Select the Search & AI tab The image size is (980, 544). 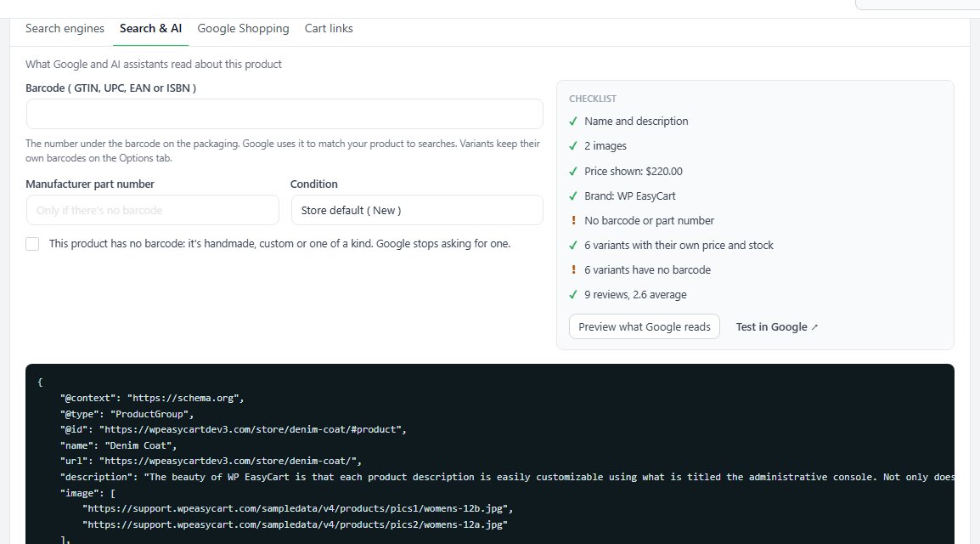point(150,28)
